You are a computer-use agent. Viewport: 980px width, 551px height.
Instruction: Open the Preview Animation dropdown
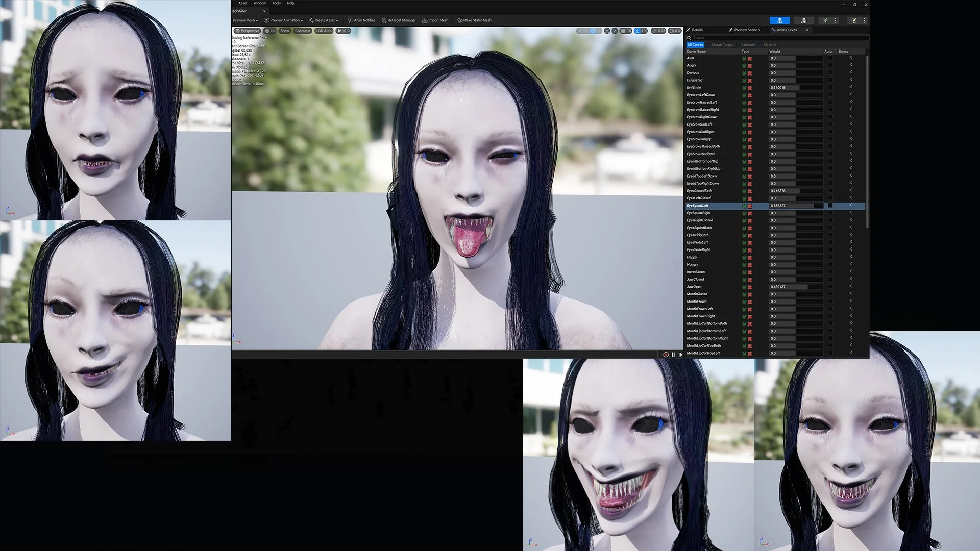pos(283,20)
